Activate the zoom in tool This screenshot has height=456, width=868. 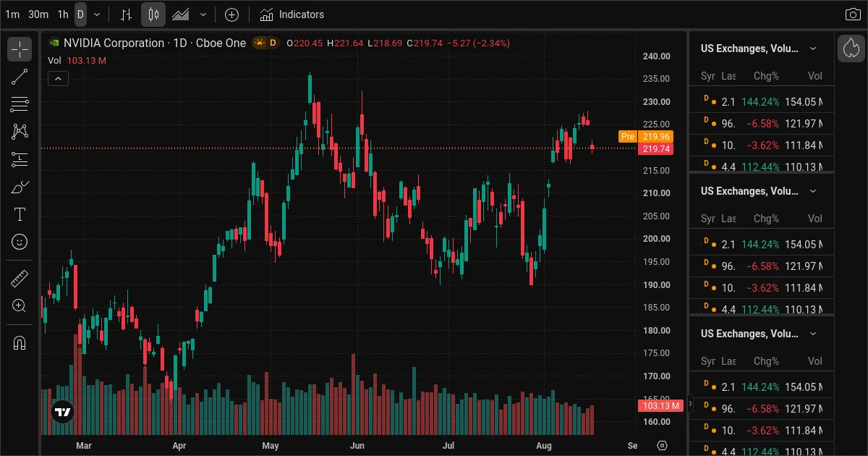(20, 305)
